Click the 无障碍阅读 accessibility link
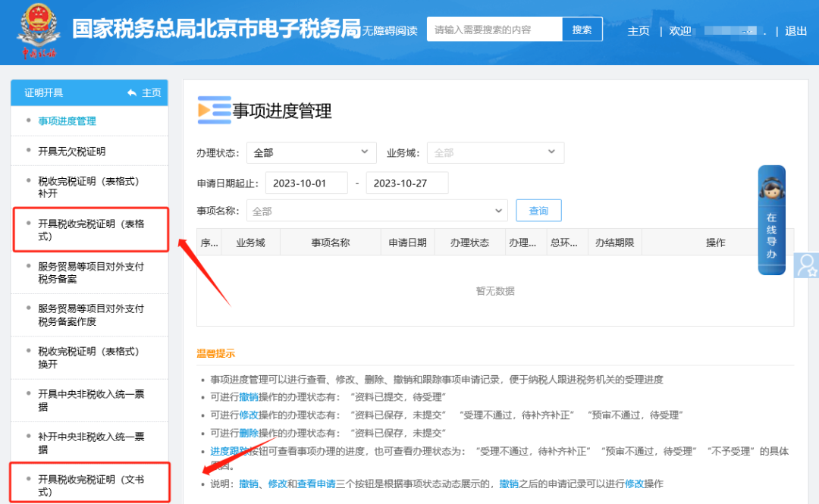 (x=390, y=31)
